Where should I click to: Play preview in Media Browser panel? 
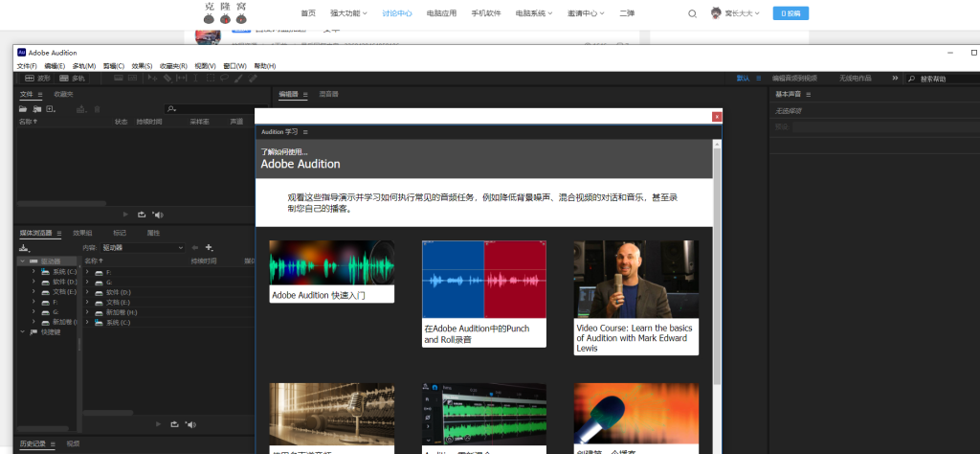(x=159, y=424)
